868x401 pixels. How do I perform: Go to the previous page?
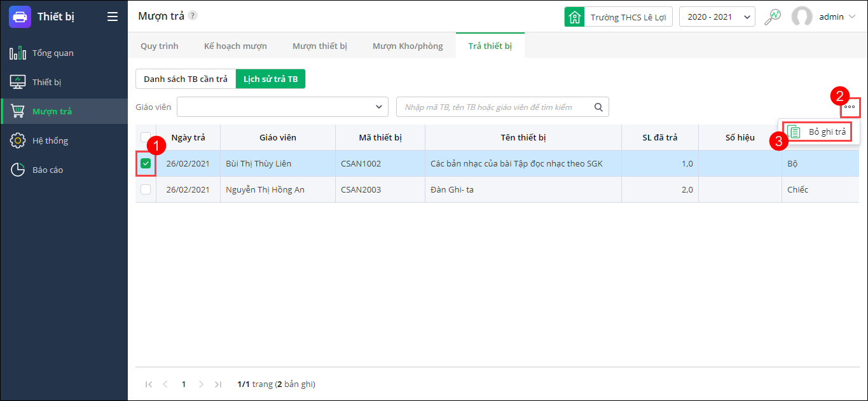click(x=165, y=384)
